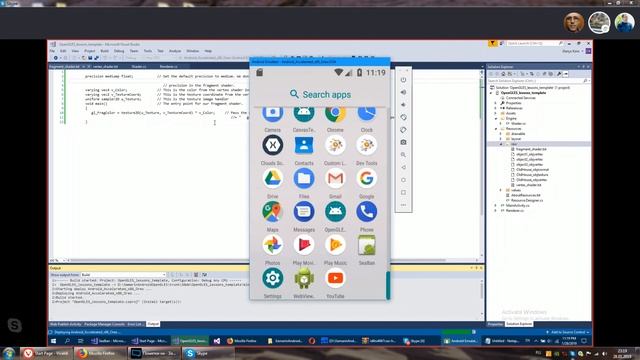Viewport: 640px width, 360px height.
Task: Open the File menu in Visual Studio
Action: [x=52, y=51]
